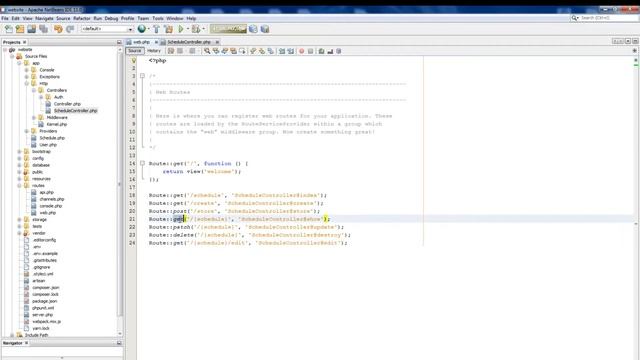Screen dimensions: 640x360
Task: Click the Build Project hammer icon
Action: click(156, 29)
